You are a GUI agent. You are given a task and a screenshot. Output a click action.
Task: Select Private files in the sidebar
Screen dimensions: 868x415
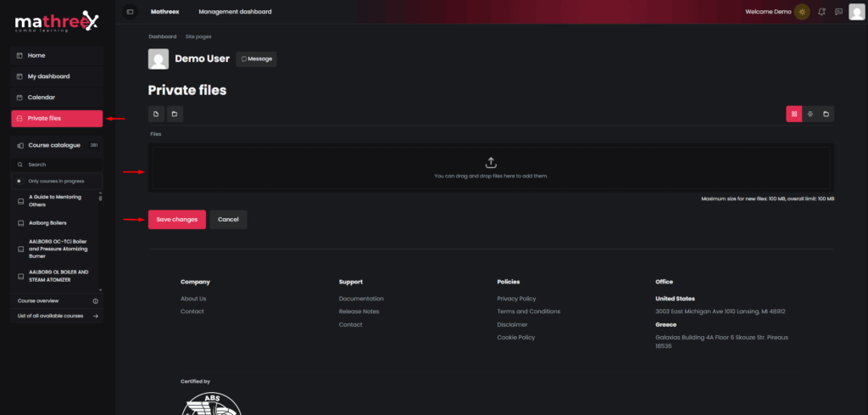point(57,119)
